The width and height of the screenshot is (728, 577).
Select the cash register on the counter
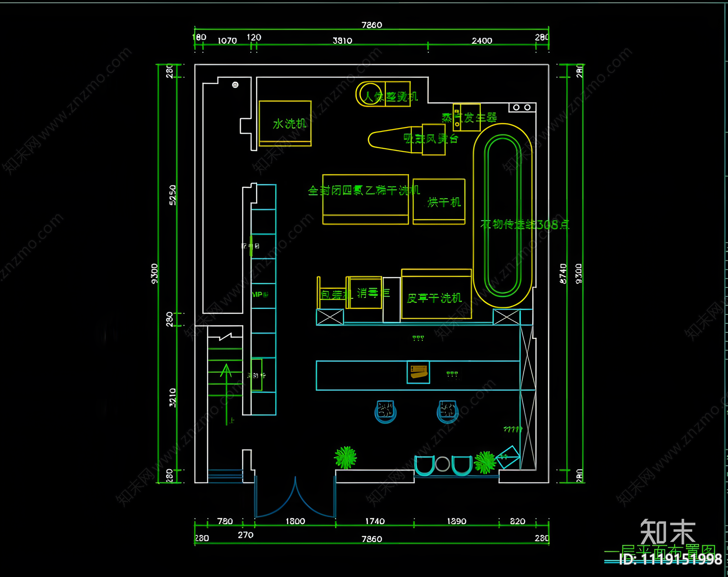pos(419,372)
